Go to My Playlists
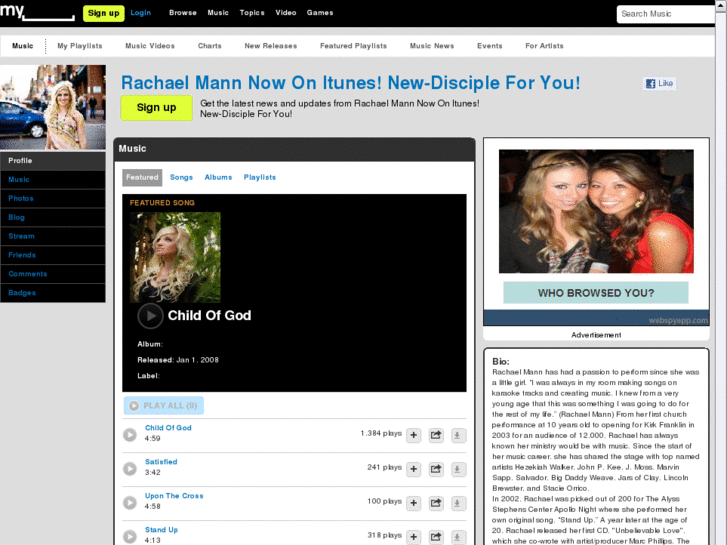The image size is (727, 545). click(80, 46)
